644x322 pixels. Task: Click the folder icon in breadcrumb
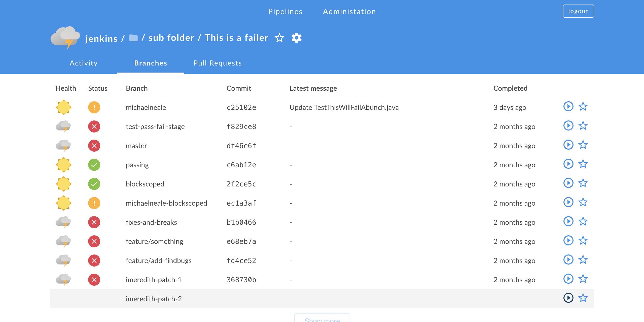point(133,38)
